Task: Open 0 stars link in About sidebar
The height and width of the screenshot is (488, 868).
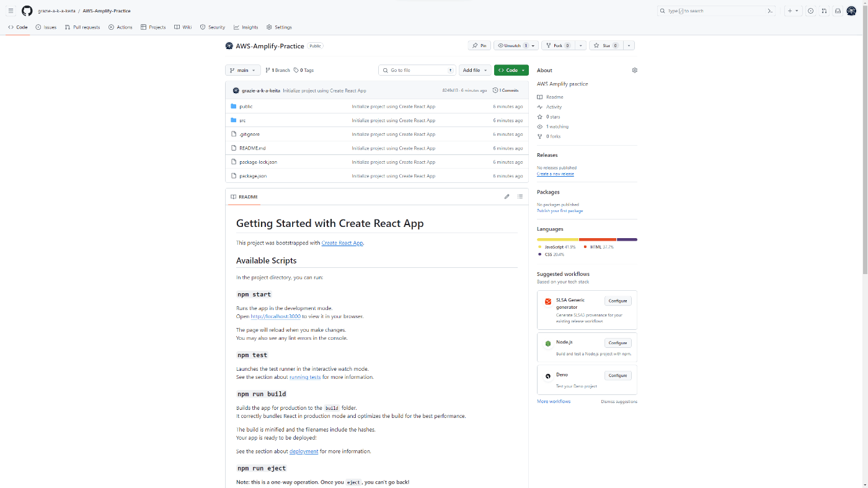Action: pos(549,117)
